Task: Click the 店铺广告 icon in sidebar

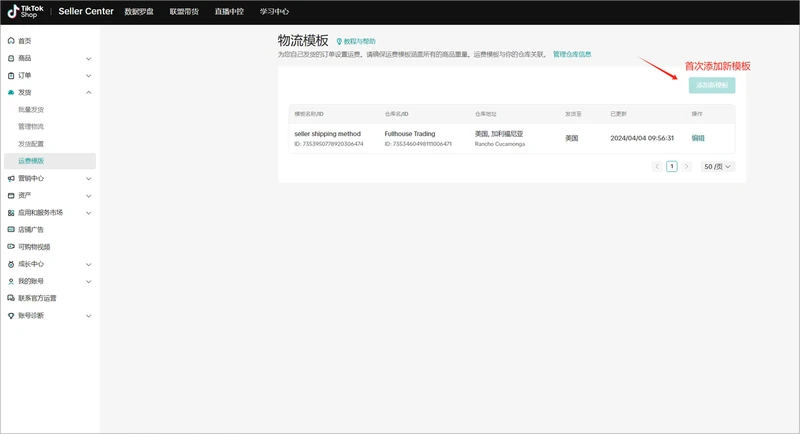Action: click(11, 230)
